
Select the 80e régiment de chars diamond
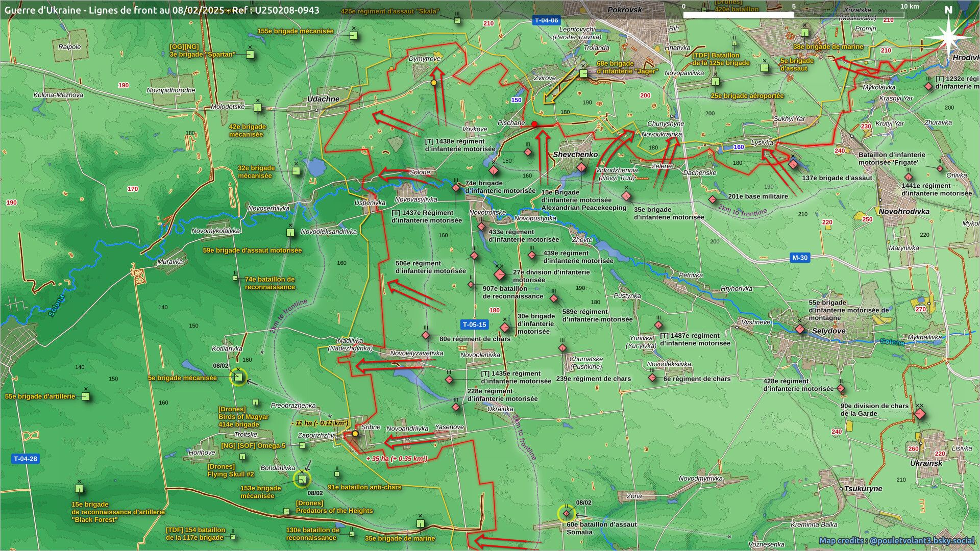point(426,335)
